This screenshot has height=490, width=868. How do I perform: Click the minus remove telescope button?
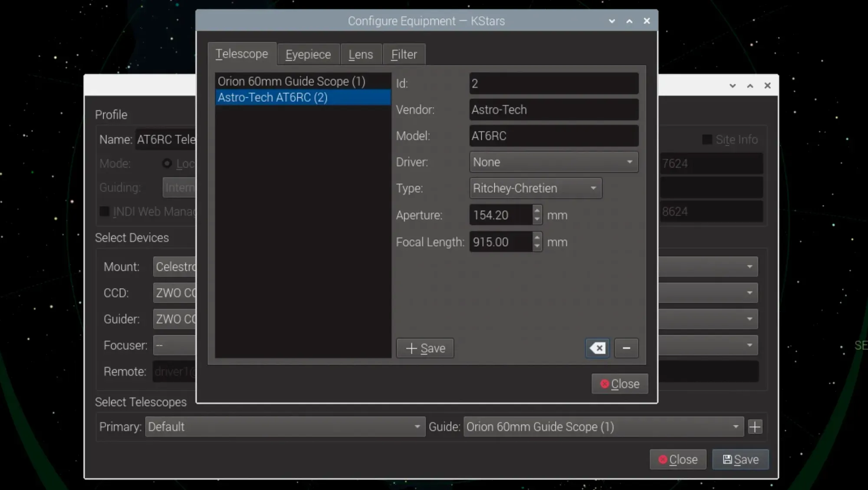coord(626,348)
